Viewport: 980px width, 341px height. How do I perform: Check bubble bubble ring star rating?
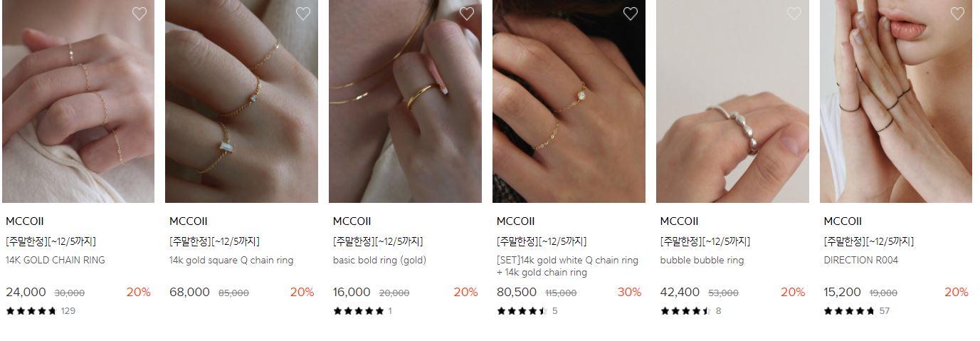tap(686, 310)
